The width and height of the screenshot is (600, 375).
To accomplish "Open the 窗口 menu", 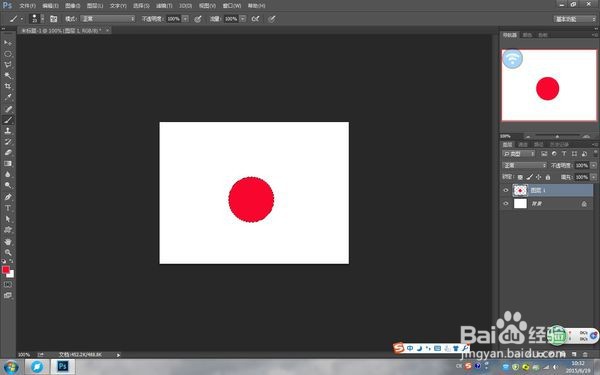I will [x=232, y=6].
